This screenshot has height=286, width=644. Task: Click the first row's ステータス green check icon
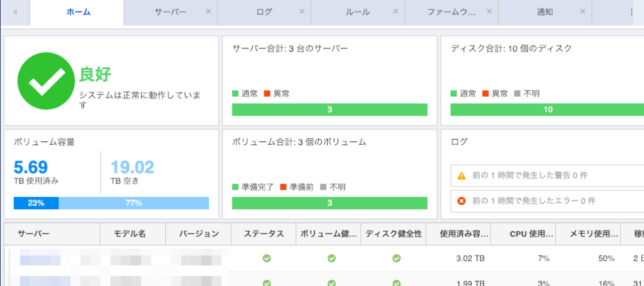[266, 258]
